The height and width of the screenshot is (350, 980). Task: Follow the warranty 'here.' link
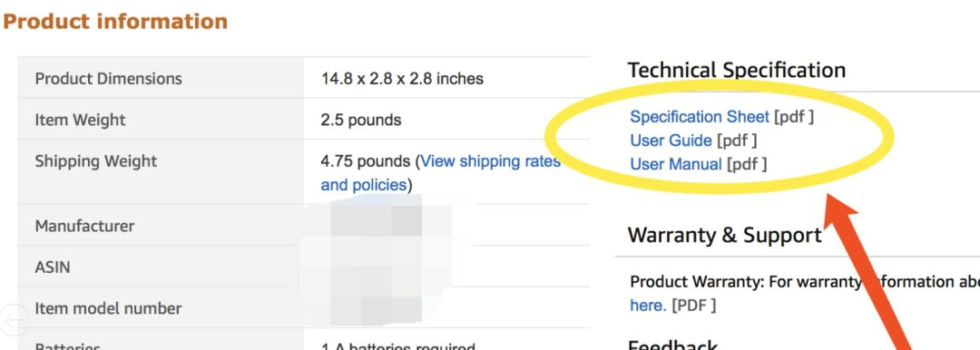pos(648,305)
